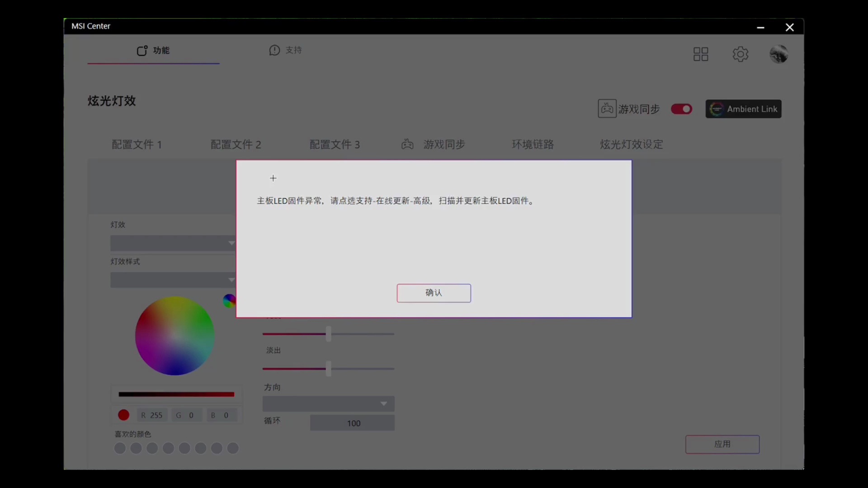Select 配置文件 1 tab
This screenshot has height=488, width=868.
click(137, 145)
